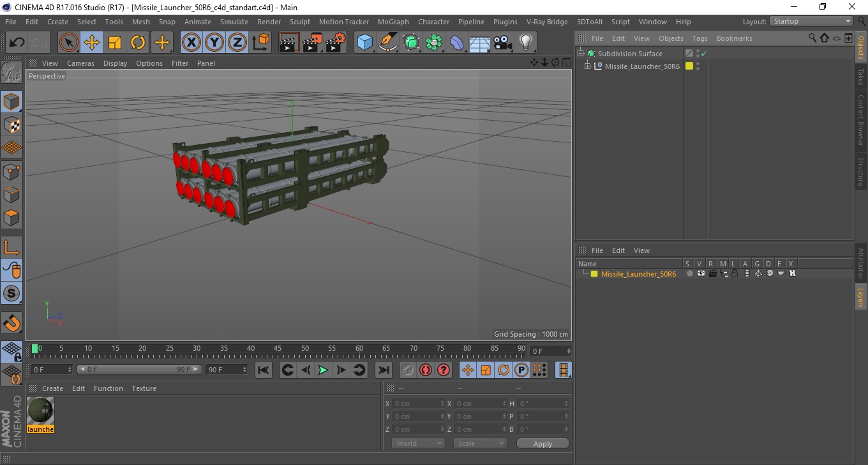Toggle Viewport Solo S icon
Image resolution: width=868 pixels, height=465 pixels.
pyautogui.click(x=11, y=294)
